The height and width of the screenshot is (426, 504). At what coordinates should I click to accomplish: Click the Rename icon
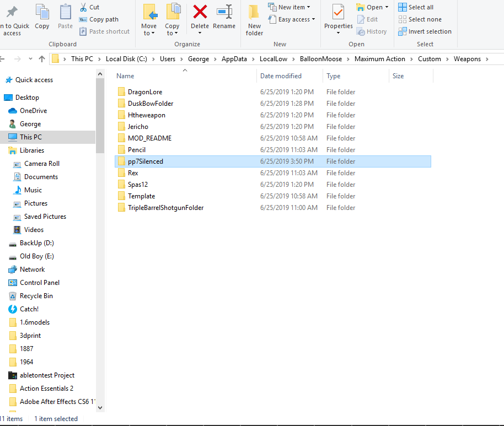click(x=224, y=12)
